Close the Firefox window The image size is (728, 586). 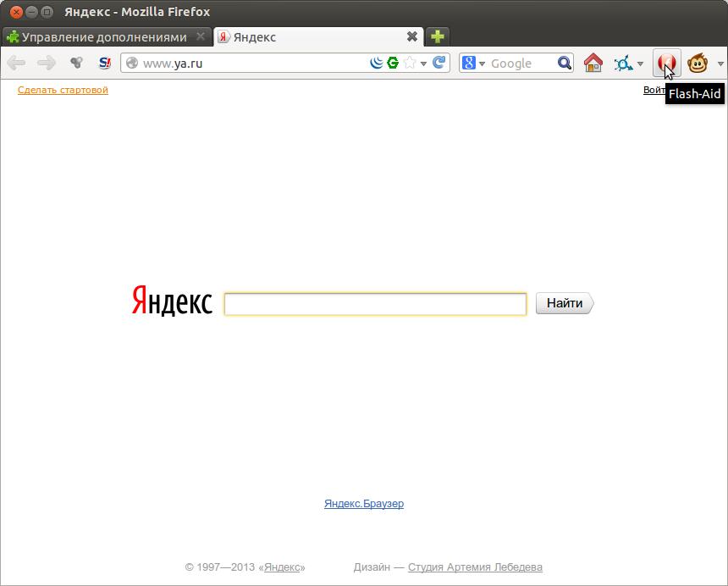point(16,12)
